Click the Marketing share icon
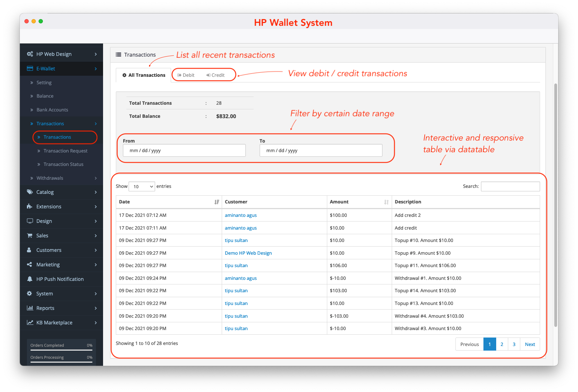The height and width of the screenshot is (392, 578). coord(29,265)
